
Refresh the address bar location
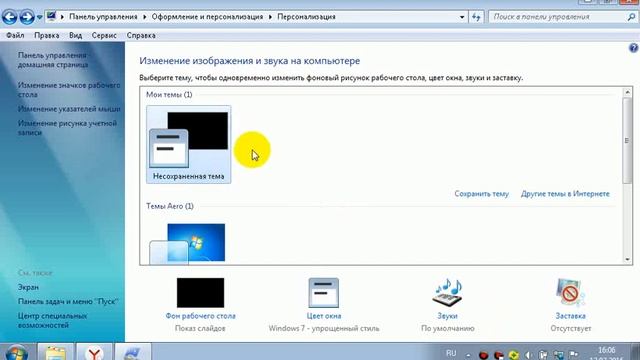(x=476, y=17)
